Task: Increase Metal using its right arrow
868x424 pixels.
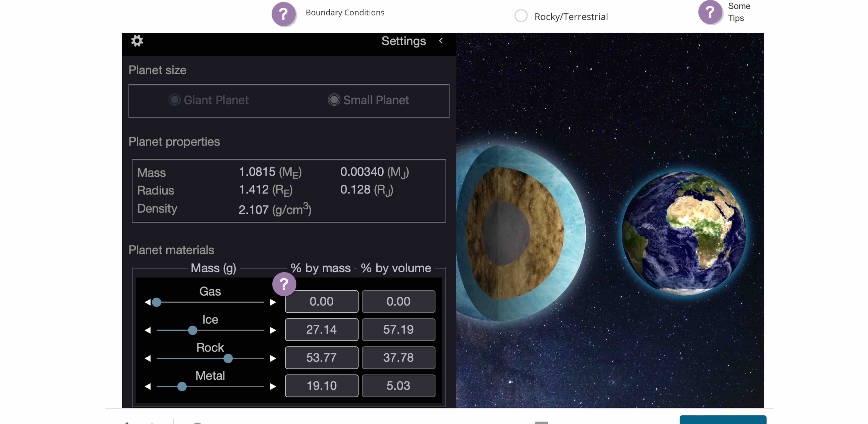Action: pos(273,387)
